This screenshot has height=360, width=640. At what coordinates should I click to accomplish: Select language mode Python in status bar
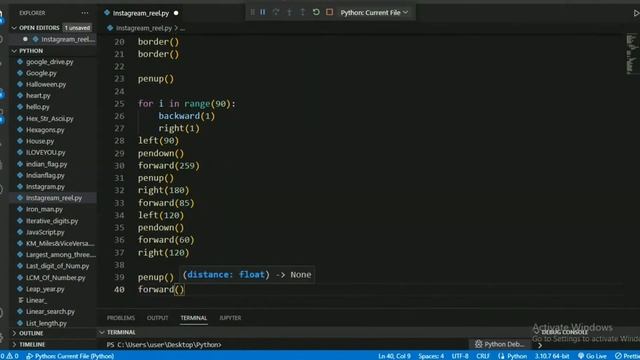click(513, 356)
